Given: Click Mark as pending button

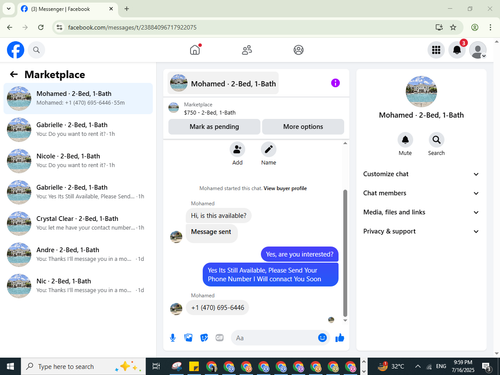Looking at the screenshot, I should click(x=214, y=127).
